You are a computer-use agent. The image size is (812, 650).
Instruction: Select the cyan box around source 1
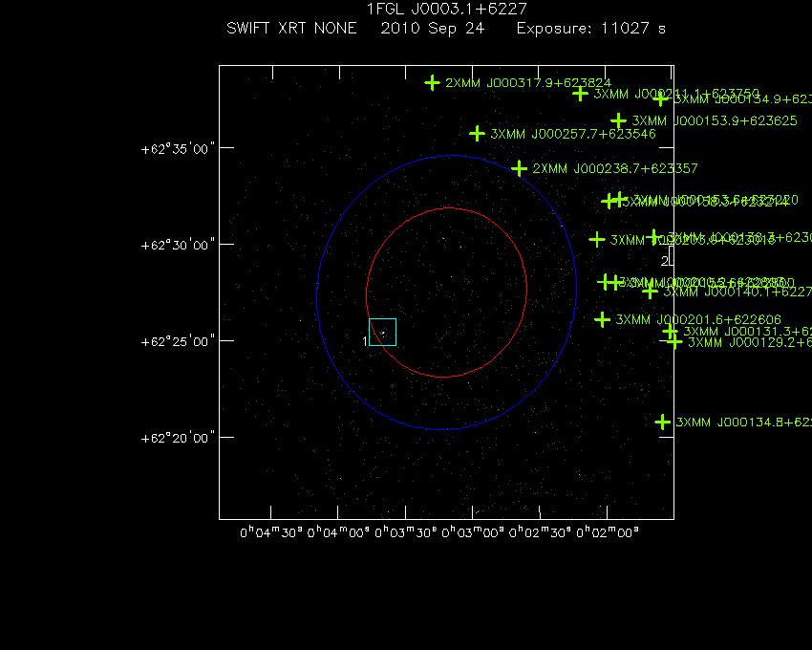tap(383, 333)
